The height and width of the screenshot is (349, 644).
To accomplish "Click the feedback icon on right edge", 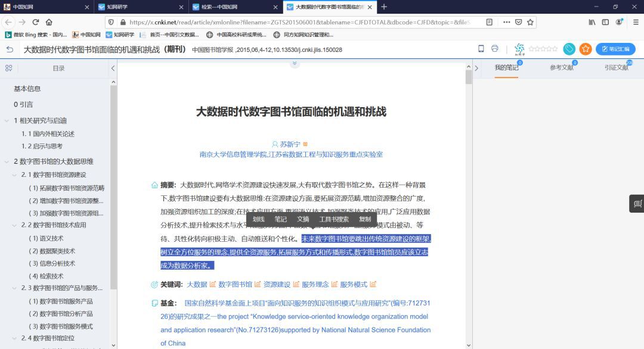I will tap(637, 204).
